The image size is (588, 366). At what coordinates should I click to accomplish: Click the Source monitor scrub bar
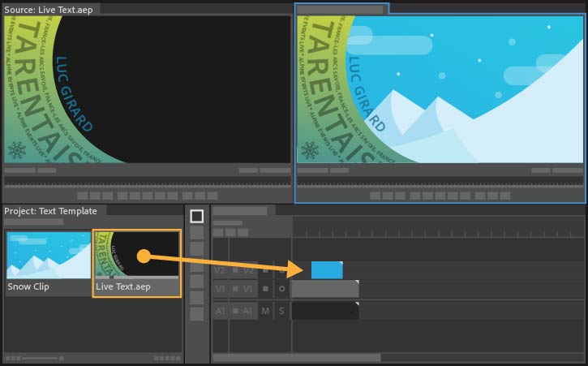pos(148,181)
